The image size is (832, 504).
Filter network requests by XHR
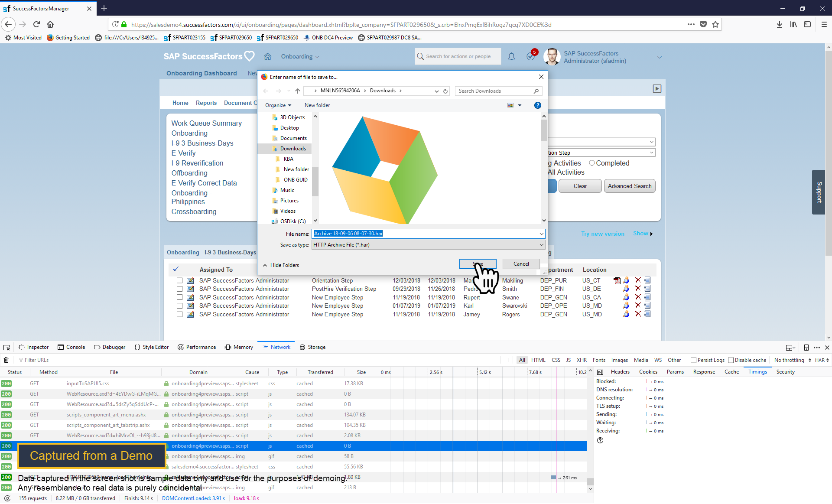coord(582,360)
